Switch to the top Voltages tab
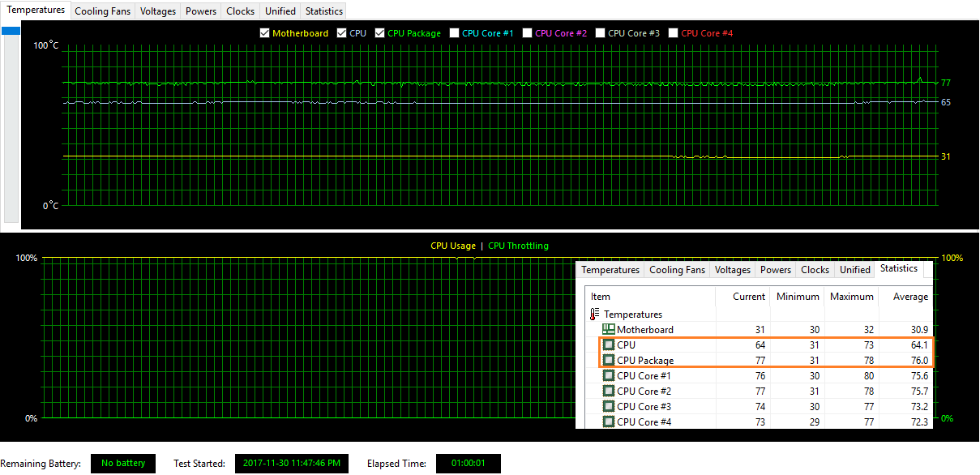Screen dimensions: 980x475 (157, 11)
